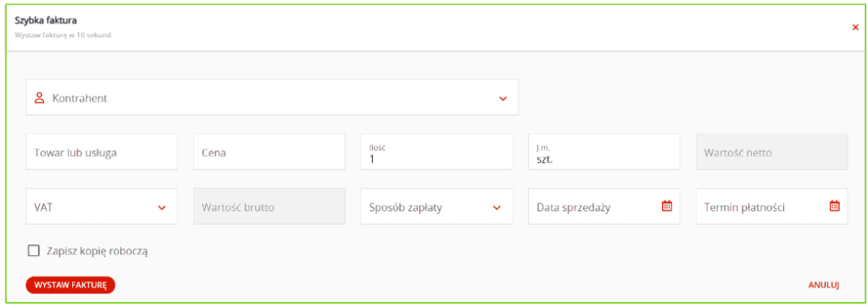Click the Wartość brutto field
The width and height of the screenshot is (868, 307).
pos(270,207)
